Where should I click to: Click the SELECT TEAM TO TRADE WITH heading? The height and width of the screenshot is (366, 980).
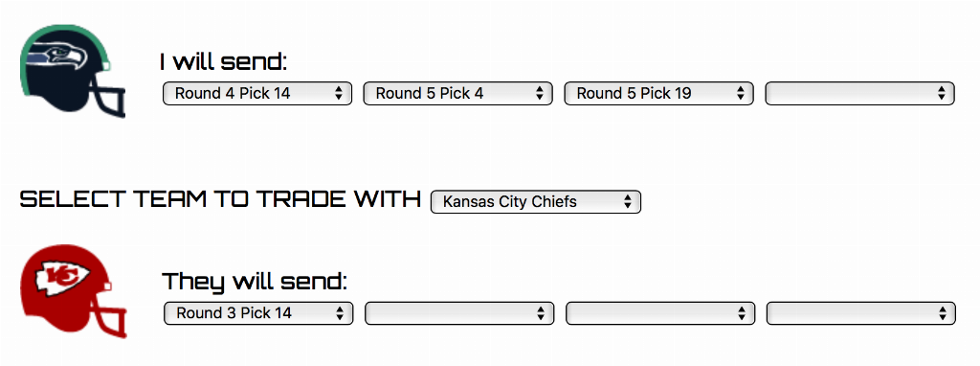coord(220,199)
